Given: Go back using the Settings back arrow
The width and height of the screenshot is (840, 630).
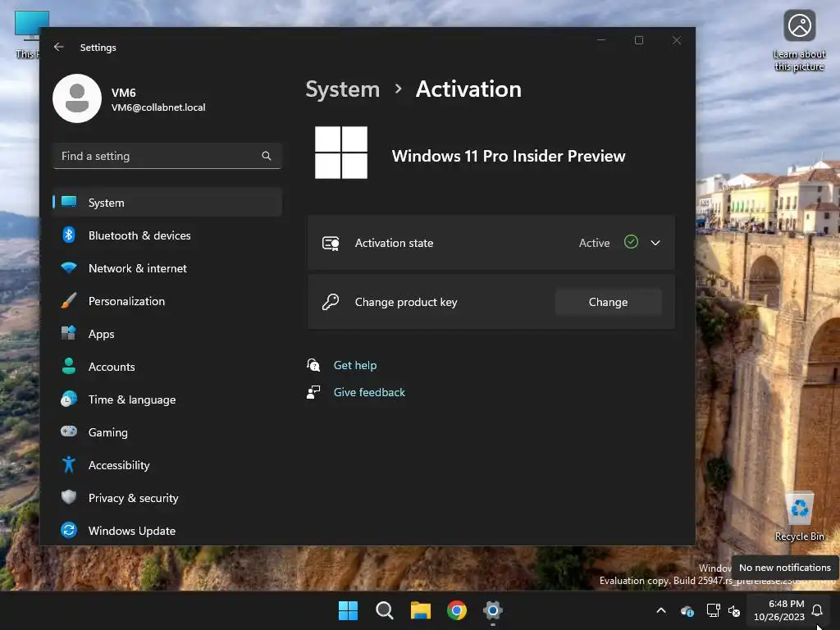Looking at the screenshot, I should pyautogui.click(x=59, y=47).
